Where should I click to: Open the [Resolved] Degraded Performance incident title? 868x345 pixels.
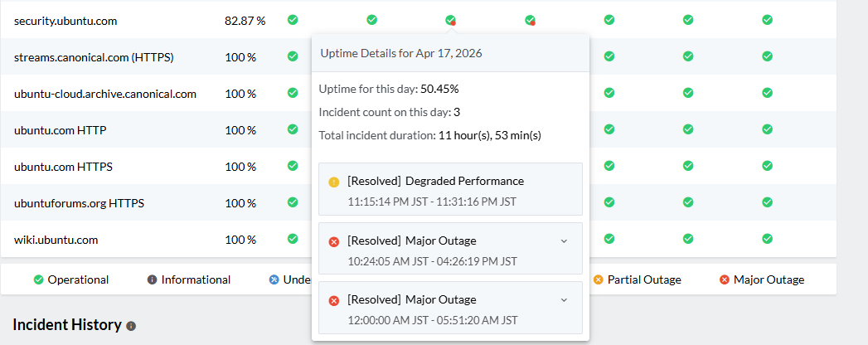click(436, 181)
